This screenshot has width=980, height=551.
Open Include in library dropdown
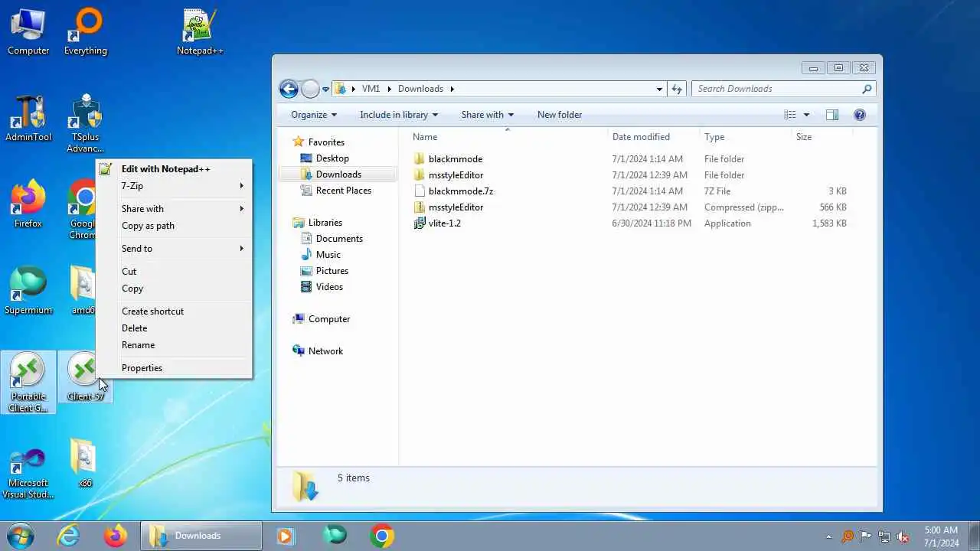(x=399, y=115)
